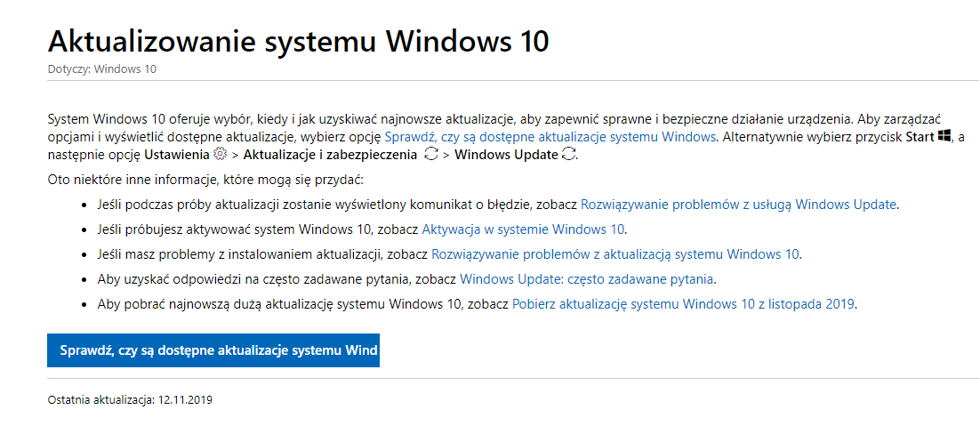The image size is (980, 442).
Task: Click the Ostatnia aktualizacja: 12.11.2019 text
Action: click(130, 399)
